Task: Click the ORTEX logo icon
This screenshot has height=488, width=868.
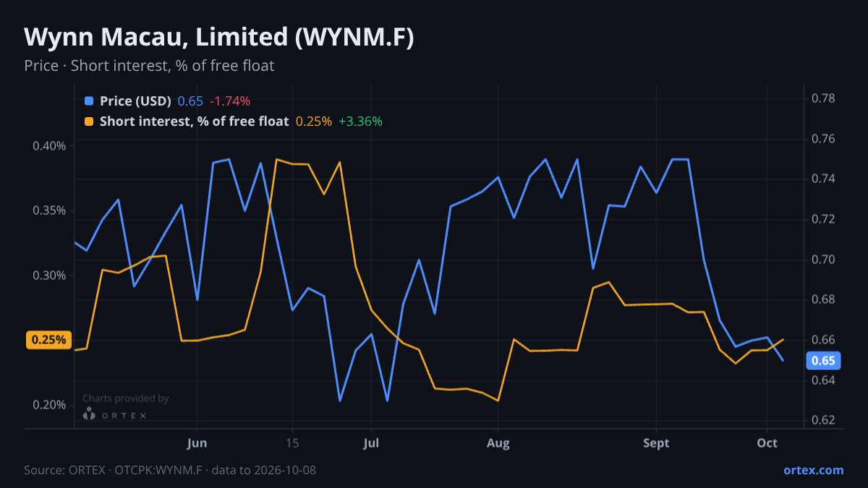Action: click(x=89, y=414)
